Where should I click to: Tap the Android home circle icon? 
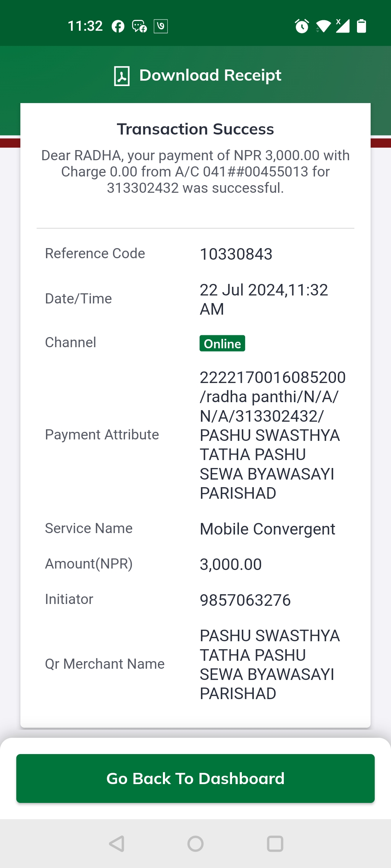coord(195,844)
